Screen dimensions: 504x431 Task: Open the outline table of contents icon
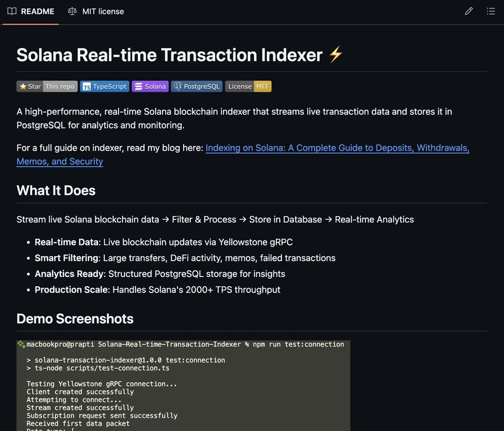click(490, 11)
